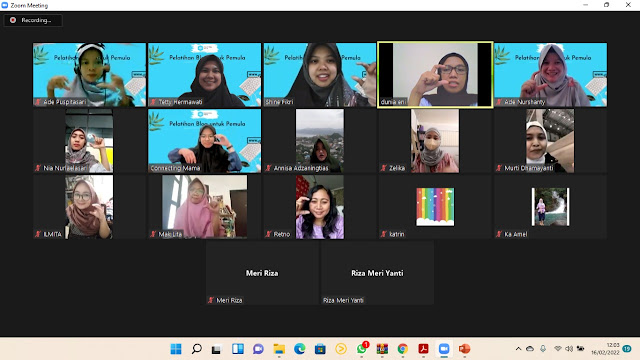640x360 pixels.
Task: Select Nia Nurlaelasari's video tile
Action: (x=89, y=141)
